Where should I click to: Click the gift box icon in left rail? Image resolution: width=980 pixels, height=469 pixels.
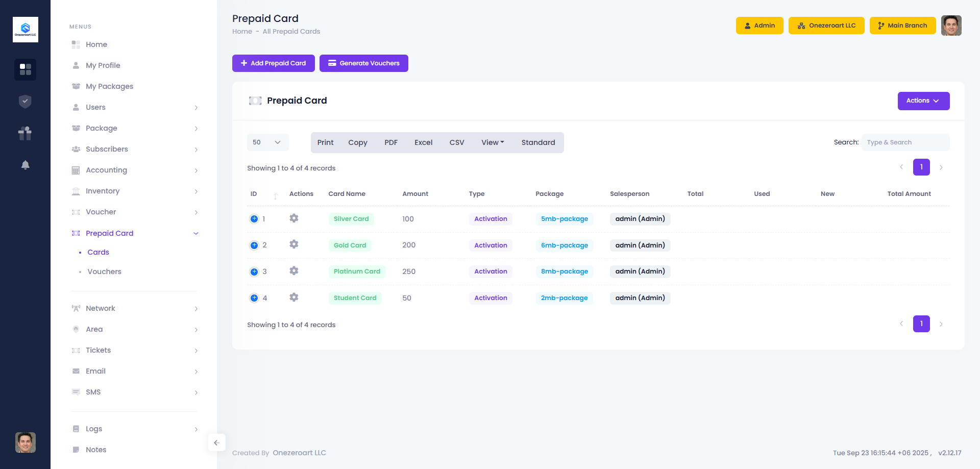point(25,133)
